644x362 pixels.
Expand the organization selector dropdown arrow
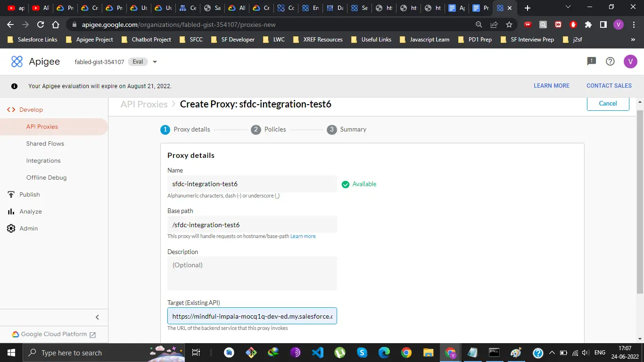click(x=155, y=62)
